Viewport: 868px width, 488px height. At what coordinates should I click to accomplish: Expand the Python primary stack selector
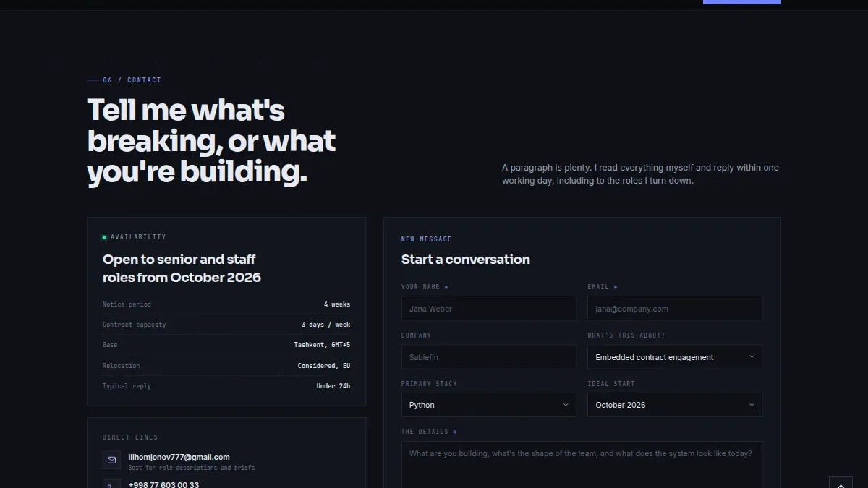[489, 405]
